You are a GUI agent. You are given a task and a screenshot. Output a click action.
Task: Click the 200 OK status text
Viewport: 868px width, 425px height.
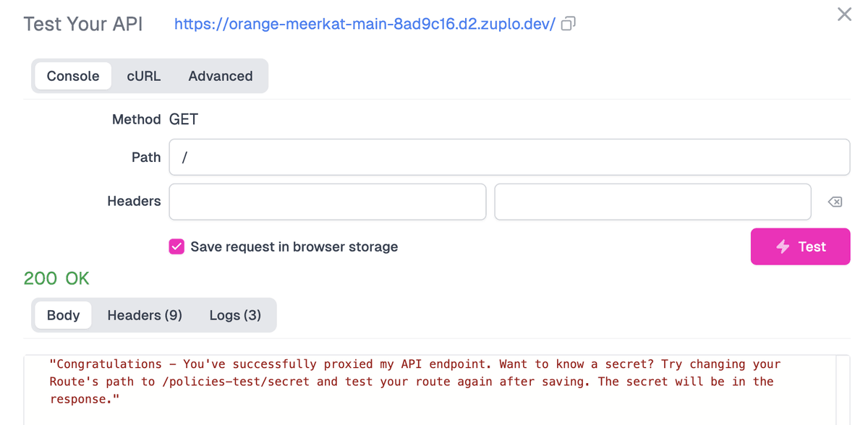point(56,278)
